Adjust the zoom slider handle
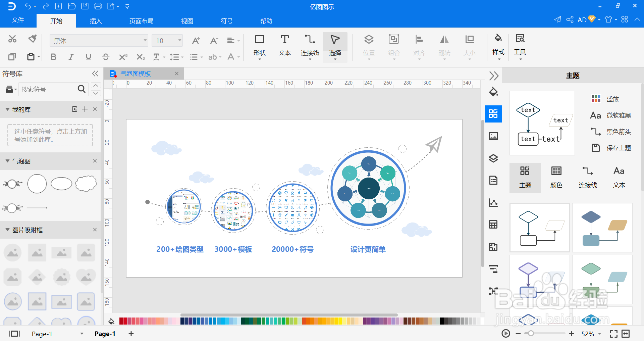 pyautogui.click(x=531, y=334)
